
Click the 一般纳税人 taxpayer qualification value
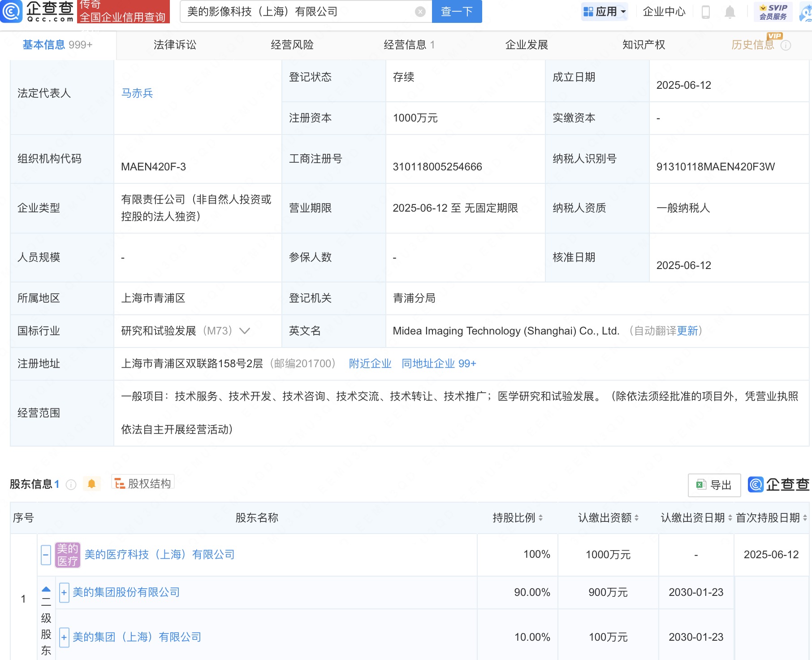[x=683, y=208]
